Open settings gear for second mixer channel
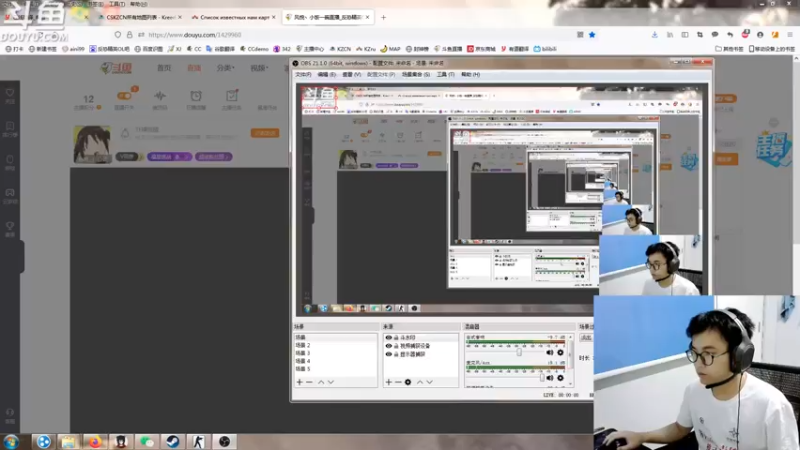800x450 pixels. [560, 378]
